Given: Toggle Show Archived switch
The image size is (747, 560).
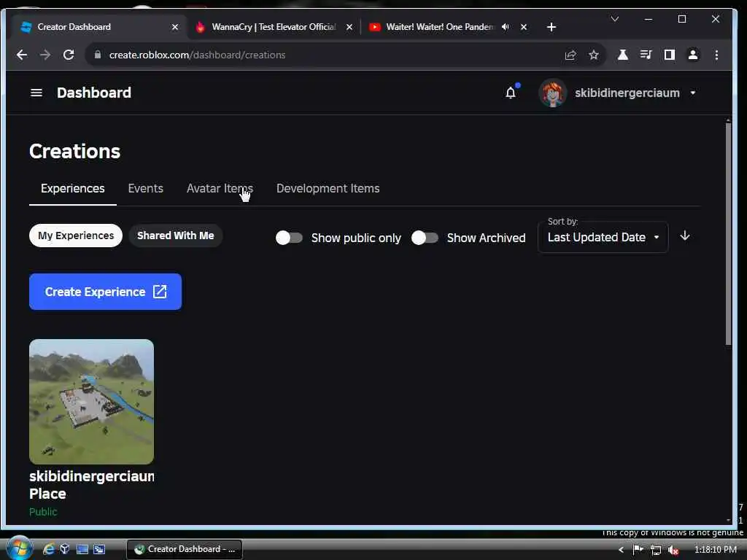Looking at the screenshot, I should click(x=425, y=238).
